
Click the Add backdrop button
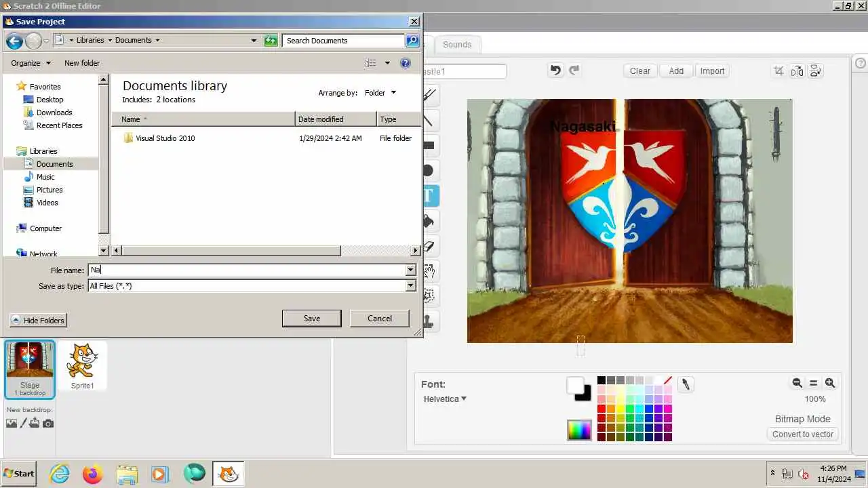point(676,70)
